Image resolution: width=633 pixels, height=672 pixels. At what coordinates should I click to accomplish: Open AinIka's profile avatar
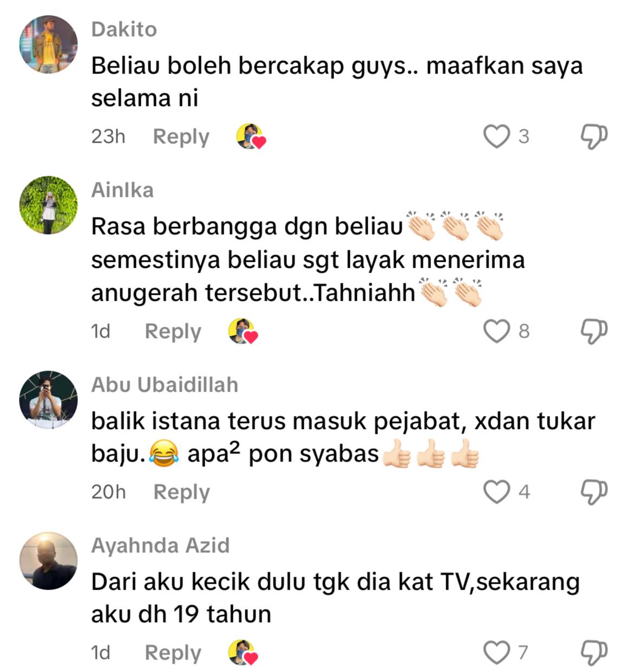[49, 205]
